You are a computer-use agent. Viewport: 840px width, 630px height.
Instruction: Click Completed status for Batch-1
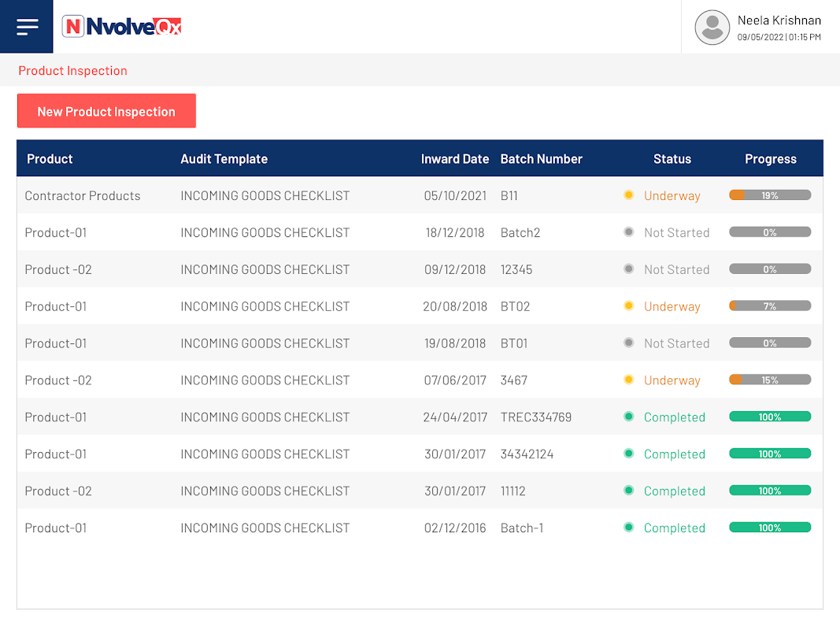(x=675, y=528)
